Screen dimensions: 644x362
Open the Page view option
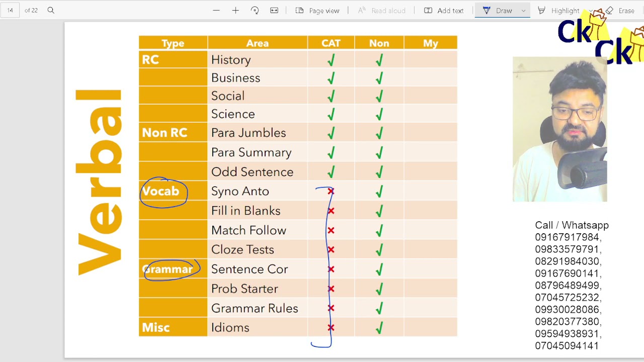coord(317,10)
